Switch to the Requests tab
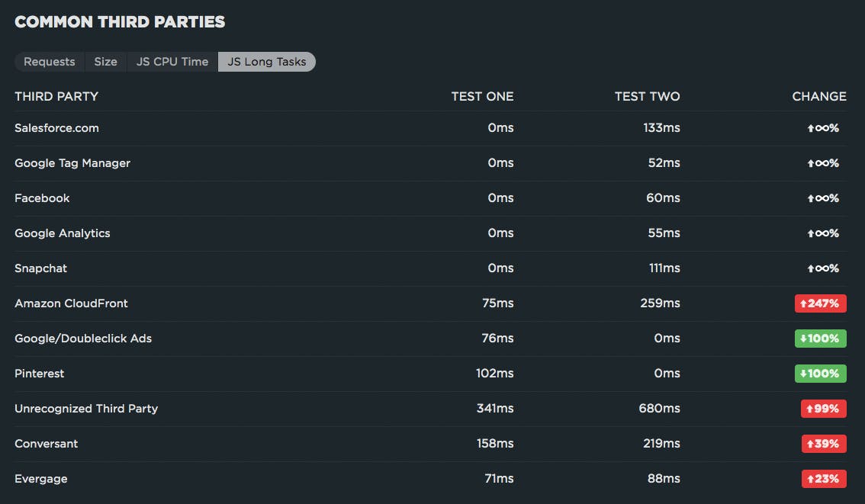865x504 pixels. [49, 62]
